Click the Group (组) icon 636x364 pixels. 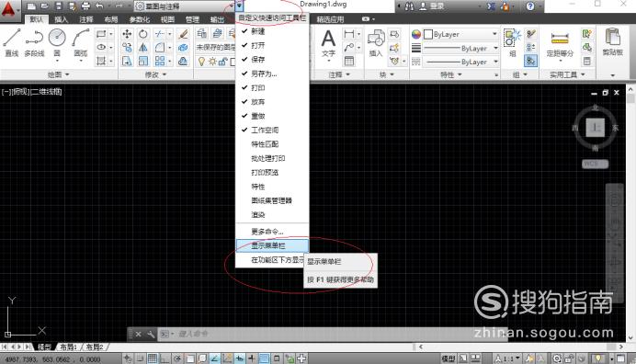coord(512,42)
